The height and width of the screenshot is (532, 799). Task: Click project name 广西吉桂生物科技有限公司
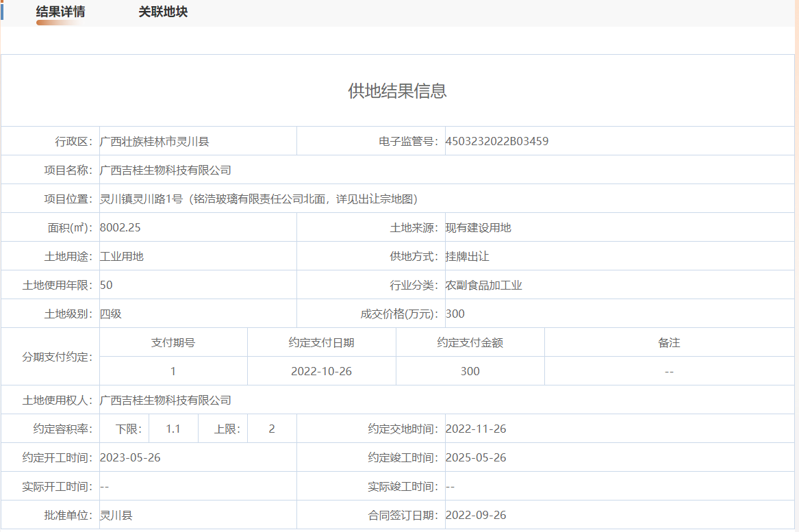coord(166,170)
